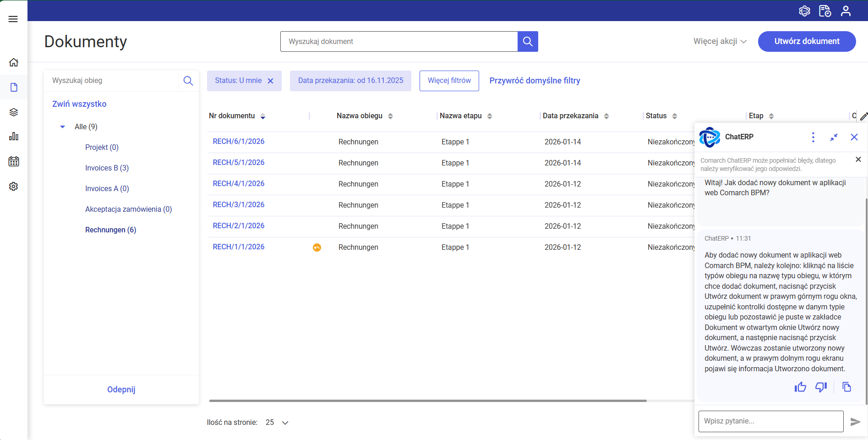
Task: Open the calendar icon in sidebar
Action: coord(14,161)
